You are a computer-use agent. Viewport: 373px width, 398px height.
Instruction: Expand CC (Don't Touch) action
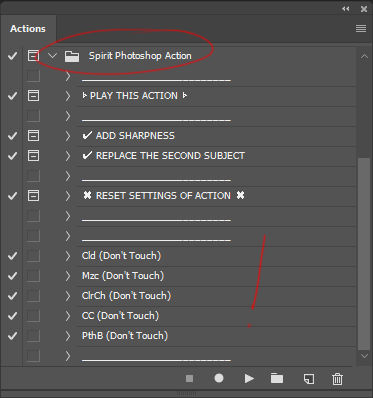(68, 316)
